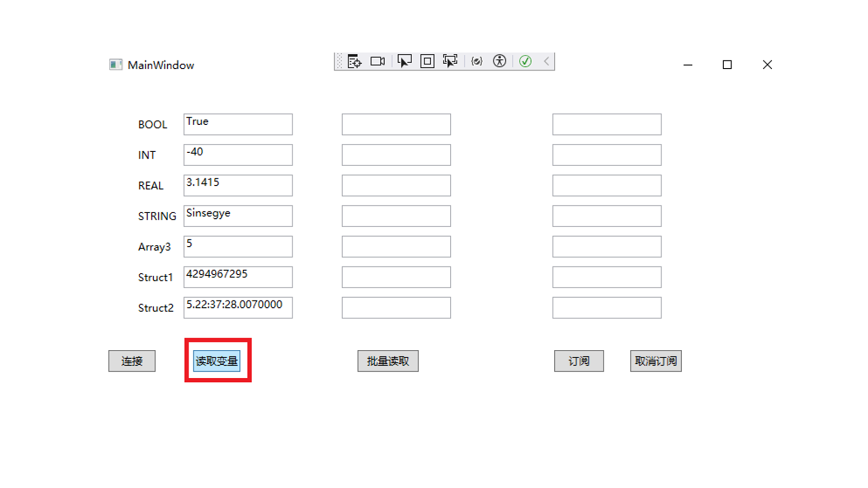Image resolution: width=868 pixels, height=488 pixels.
Task: Click the BOOL field showing True
Action: pyautogui.click(x=238, y=124)
